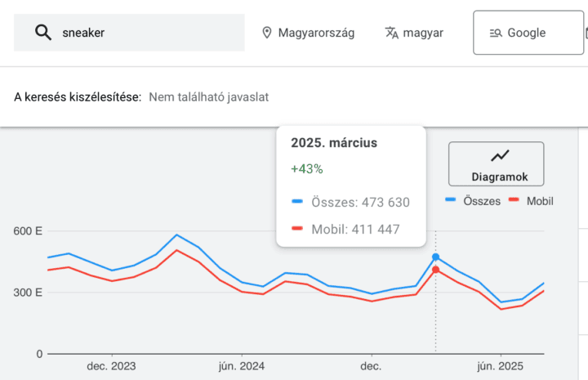Click the location pin icon
Screen dimensions: 588x380
point(266,33)
